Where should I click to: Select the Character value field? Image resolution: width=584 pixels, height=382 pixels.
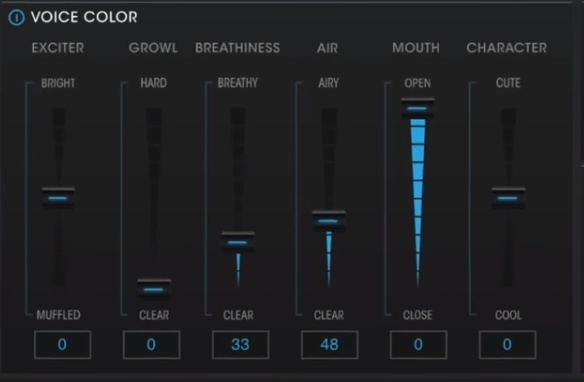tap(508, 345)
